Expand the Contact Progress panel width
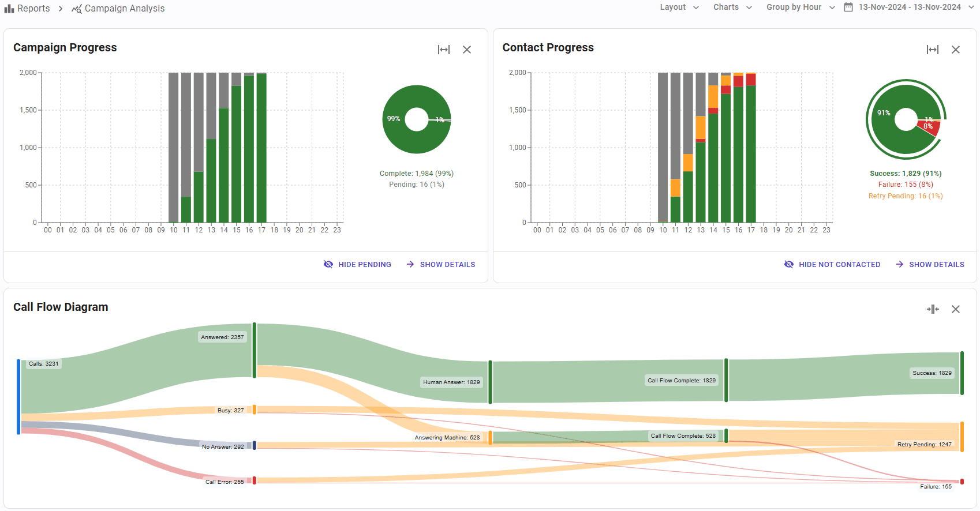Screen dimensions: 980x511 [932, 50]
